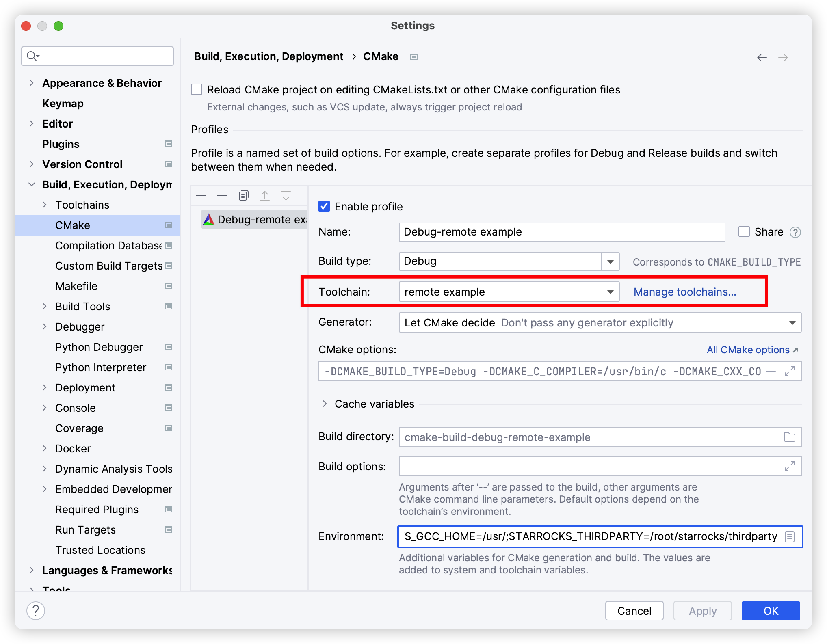Image resolution: width=827 pixels, height=644 pixels.
Task: Click the Share help question mark
Action: [x=795, y=232]
